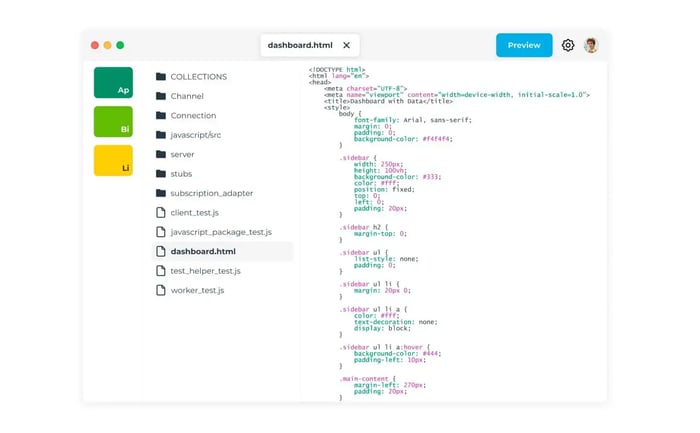The height and width of the screenshot is (433, 700).
Task: Click the dashboard.html file icon in tree
Action: coord(161,251)
